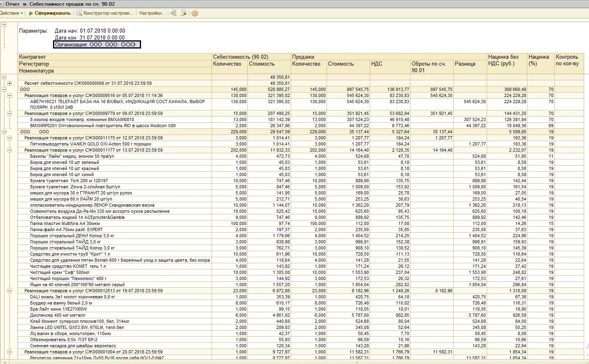Click the save-settings icon with green arrow
This screenshot has height=364, width=589.
click(x=183, y=13)
